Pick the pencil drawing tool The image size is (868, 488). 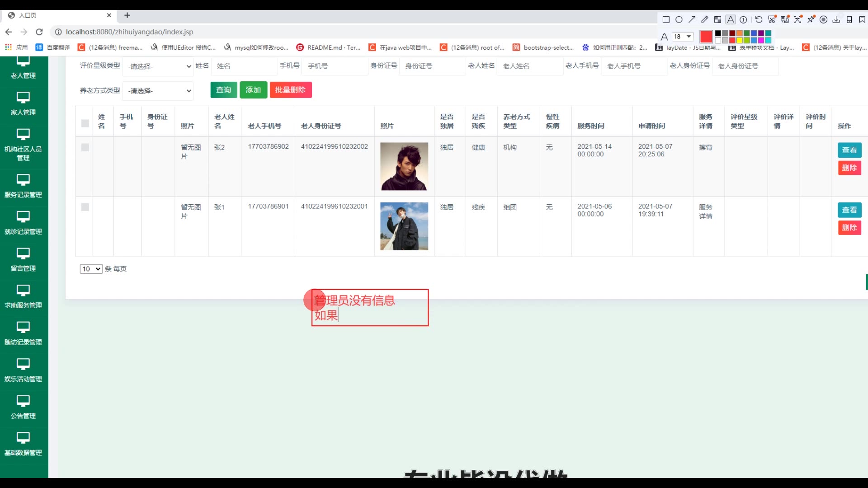click(x=705, y=19)
